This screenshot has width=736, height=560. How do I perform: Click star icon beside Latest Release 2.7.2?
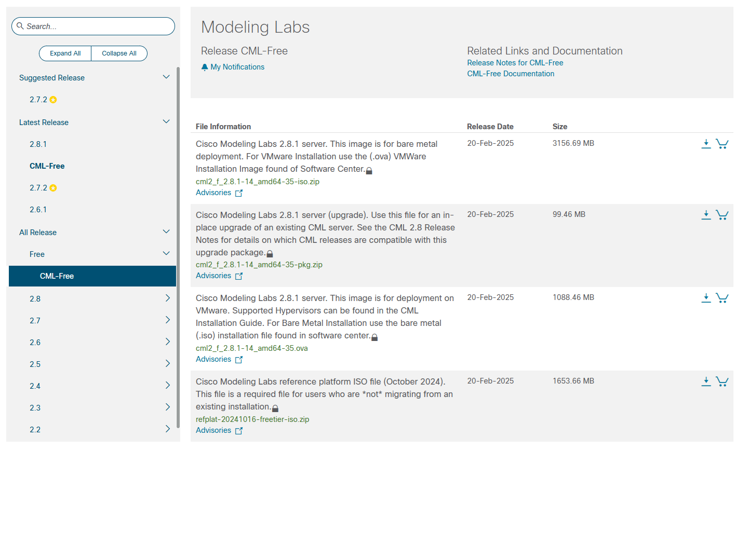point(53,188)
